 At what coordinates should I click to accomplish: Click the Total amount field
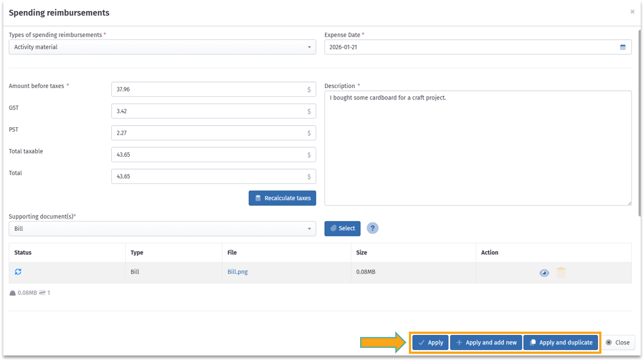pos(214,177)
